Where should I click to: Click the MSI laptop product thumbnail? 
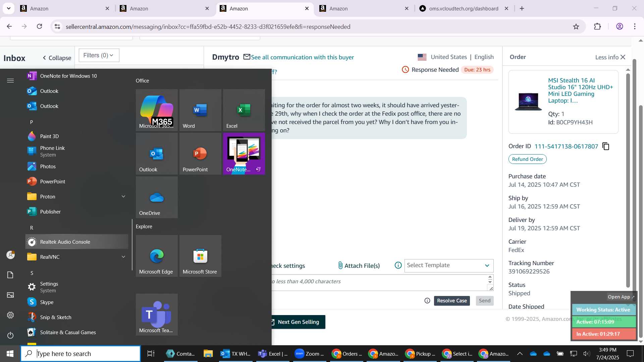(528, 101)
